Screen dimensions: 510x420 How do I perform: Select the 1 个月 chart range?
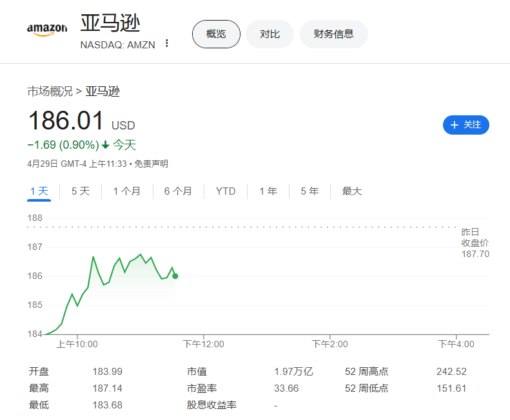[127, 191]
